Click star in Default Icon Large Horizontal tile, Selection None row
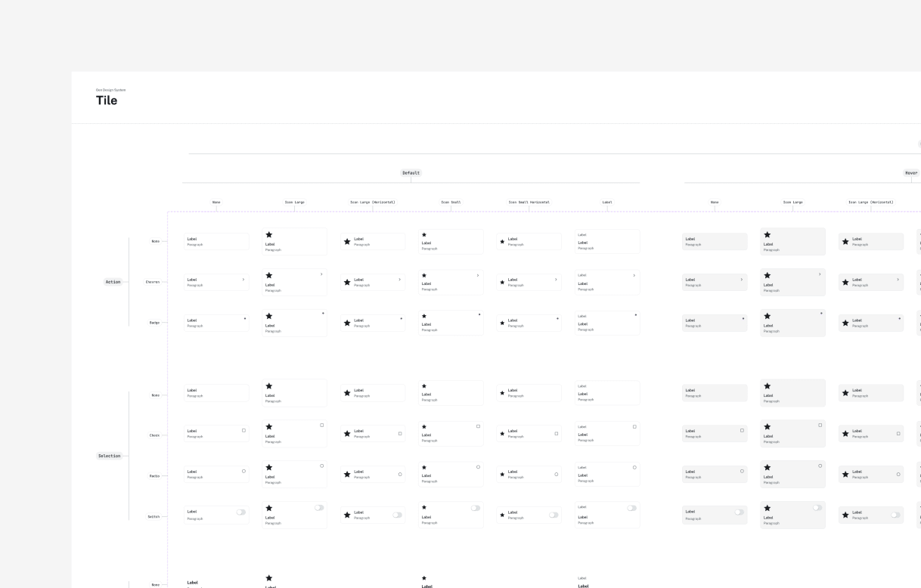Screen dimensions: 921x588 347,393
